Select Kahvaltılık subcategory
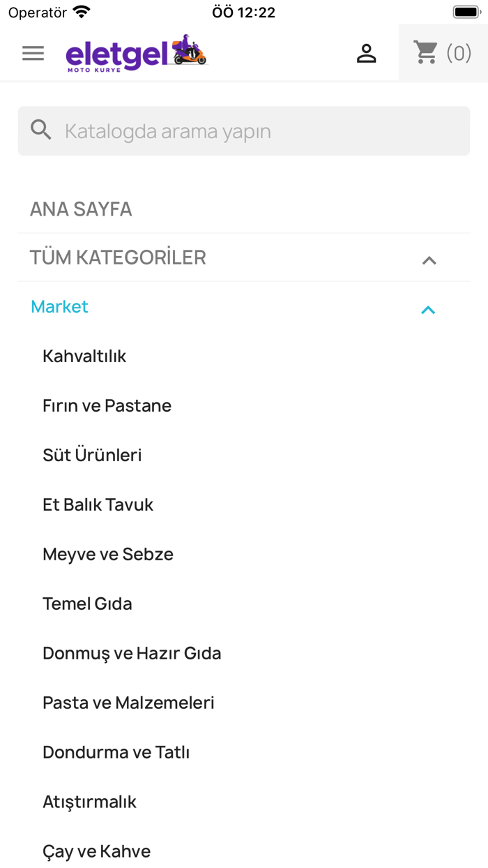This screenshot has width=488, height=868. pos(84,357)
